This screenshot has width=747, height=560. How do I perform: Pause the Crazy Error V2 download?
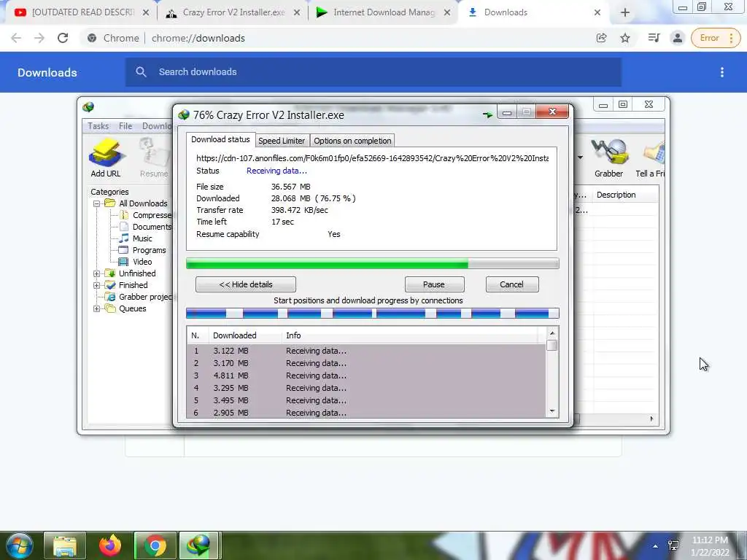tap(434, 284)
